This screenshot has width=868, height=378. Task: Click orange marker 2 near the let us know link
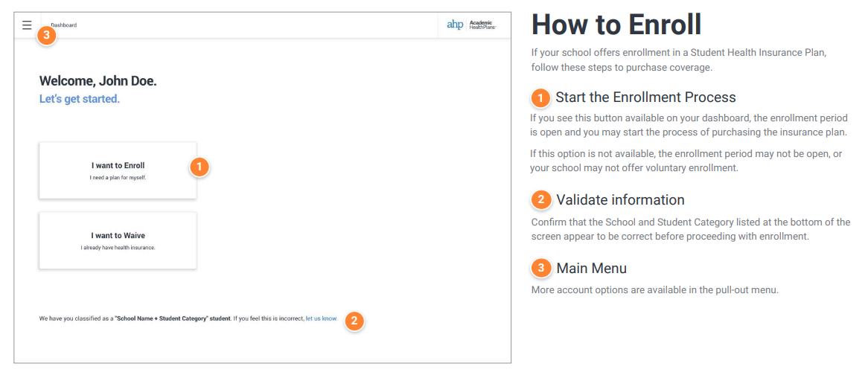click(x=354, y=321)
